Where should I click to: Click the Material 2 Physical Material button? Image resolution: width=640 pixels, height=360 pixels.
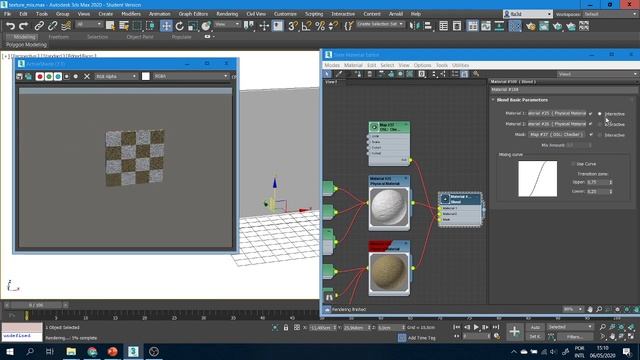point(557,124)
